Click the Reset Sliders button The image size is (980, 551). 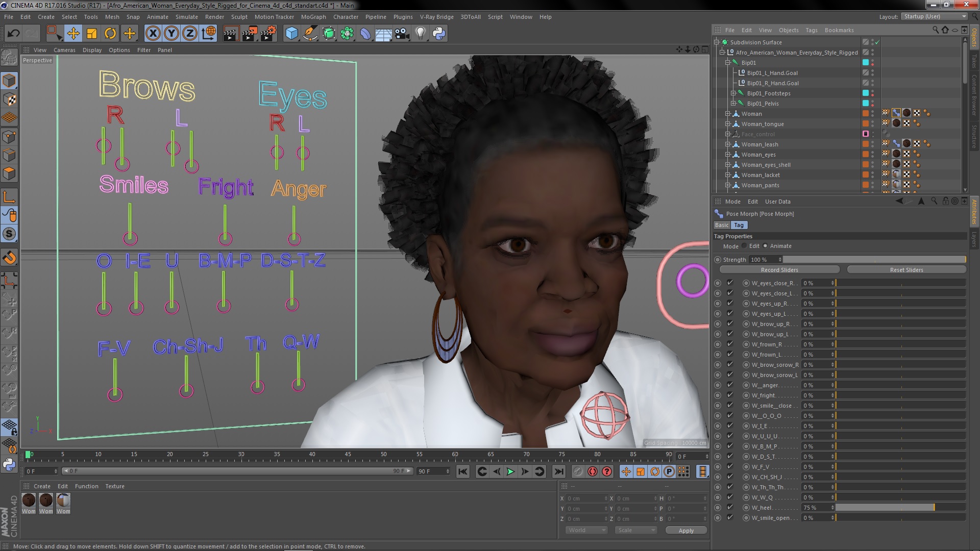[x=906, y=270]
